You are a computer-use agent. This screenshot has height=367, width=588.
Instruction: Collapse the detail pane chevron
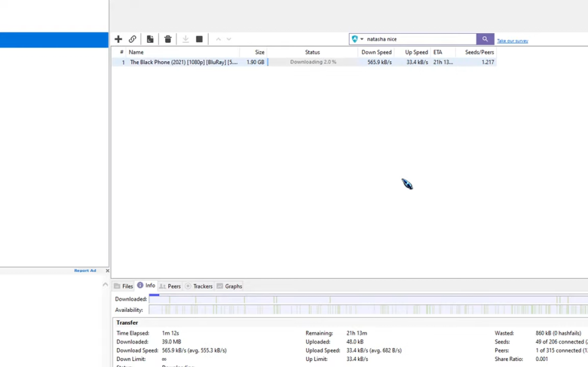105,285
